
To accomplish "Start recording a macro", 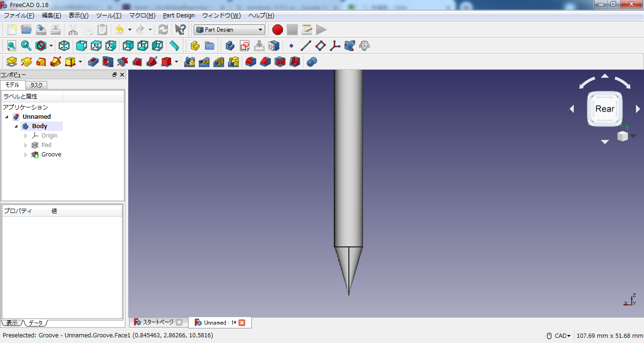I will point(278,30).
